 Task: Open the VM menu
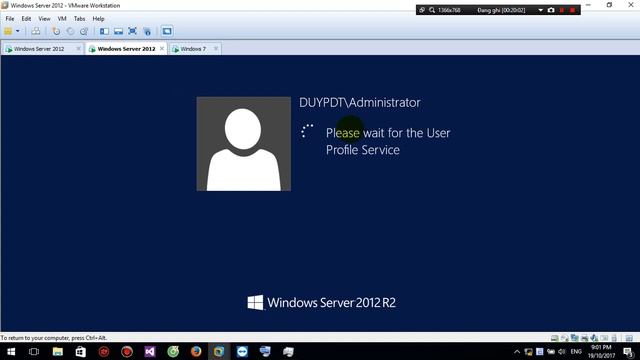click(62, 19)
